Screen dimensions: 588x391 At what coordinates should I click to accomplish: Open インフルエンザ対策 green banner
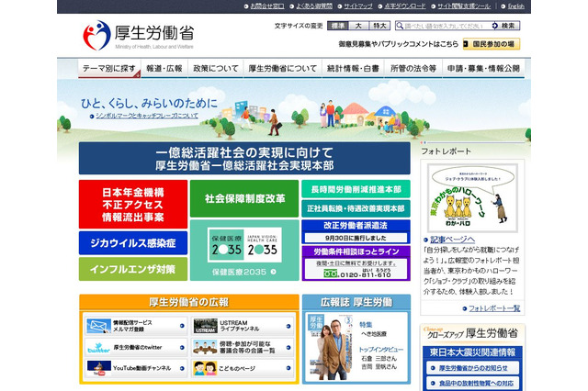(133, 269)
